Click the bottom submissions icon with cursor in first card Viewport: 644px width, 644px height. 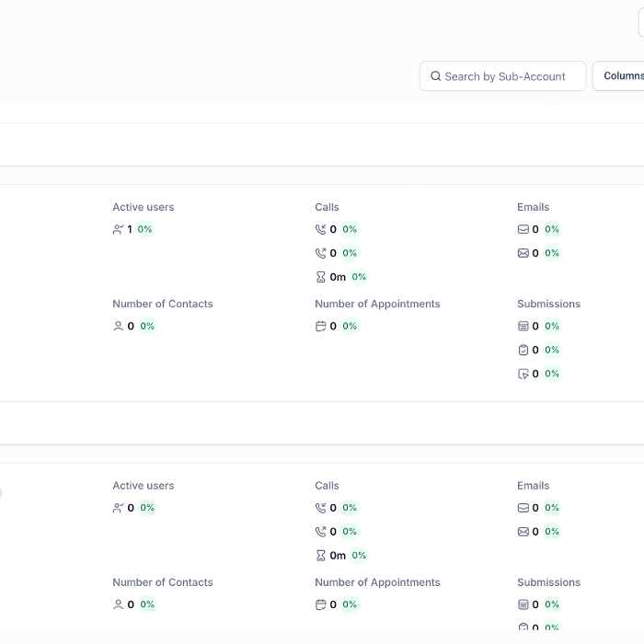click(x=523, y=374)
